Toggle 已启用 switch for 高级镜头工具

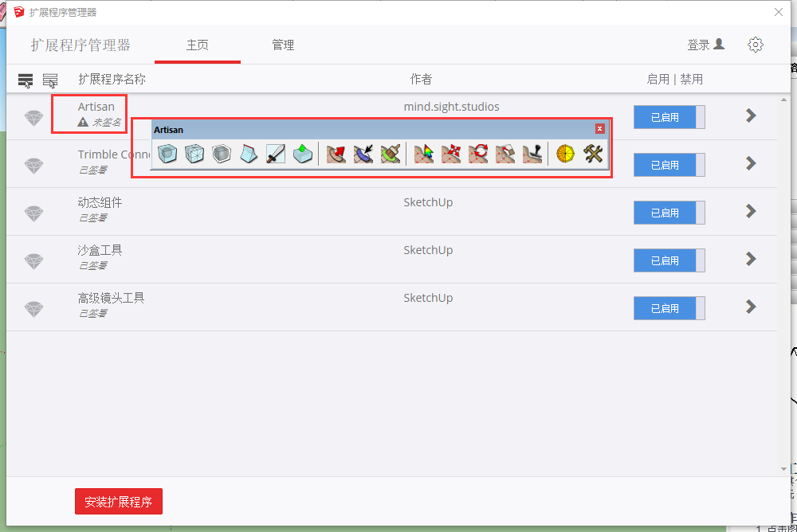point(669,308)
